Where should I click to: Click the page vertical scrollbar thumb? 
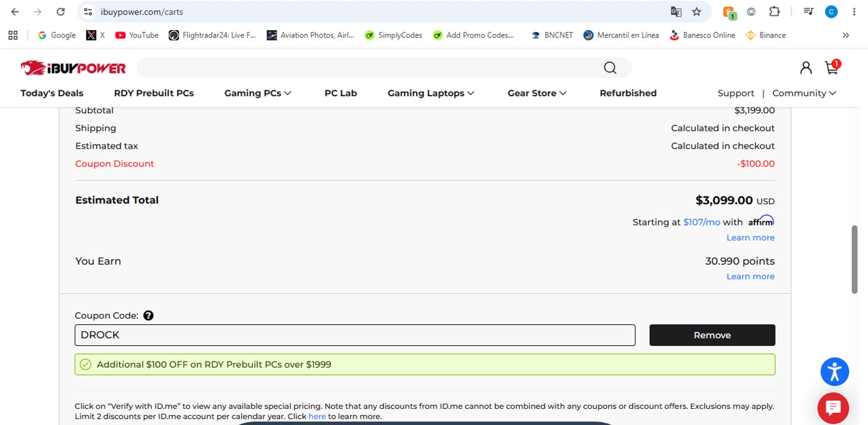pos(855,259)
